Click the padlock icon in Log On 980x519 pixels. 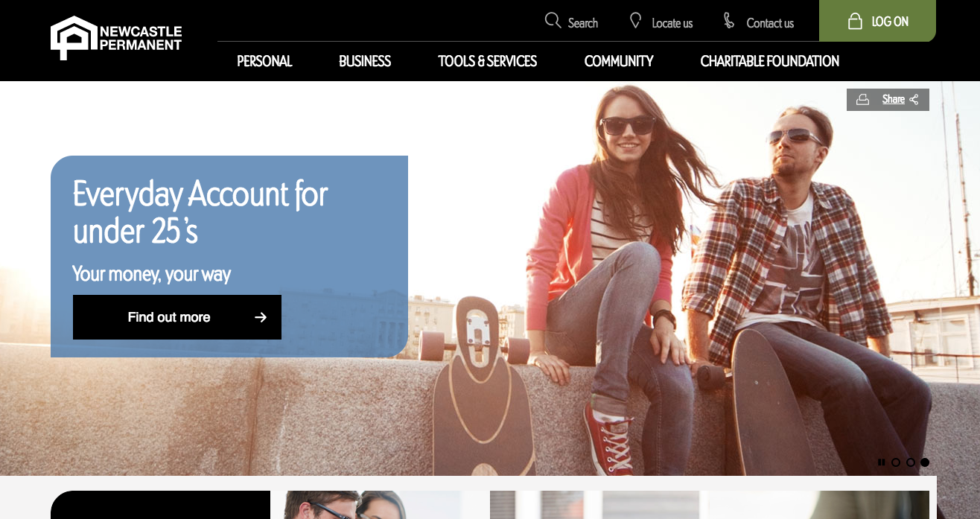tap(855, 21)
